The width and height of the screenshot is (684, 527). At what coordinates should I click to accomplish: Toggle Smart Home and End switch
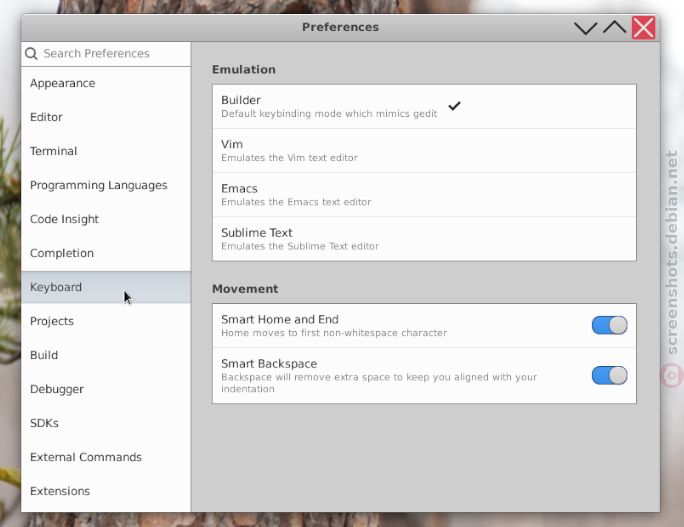tap(609, 325)
